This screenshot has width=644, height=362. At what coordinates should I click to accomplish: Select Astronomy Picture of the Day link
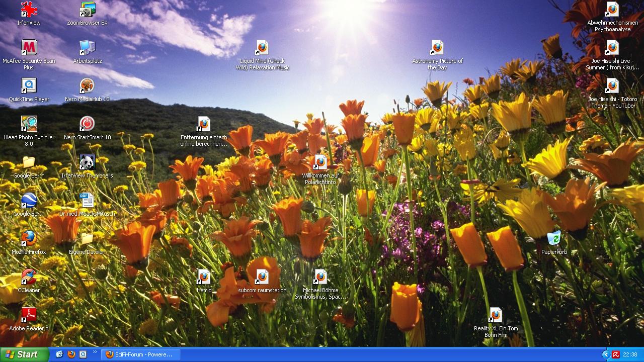[x=437, y=48]
